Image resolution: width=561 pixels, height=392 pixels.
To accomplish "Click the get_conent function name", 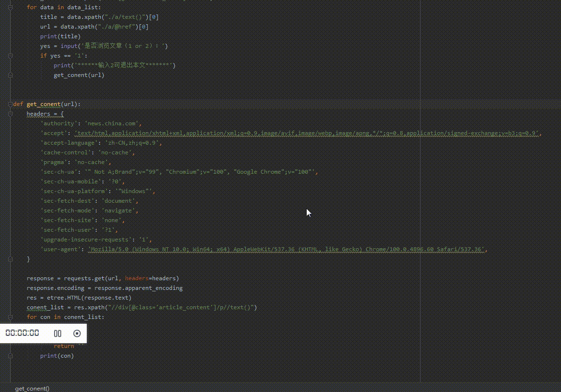I will click(x=44, y=104).
